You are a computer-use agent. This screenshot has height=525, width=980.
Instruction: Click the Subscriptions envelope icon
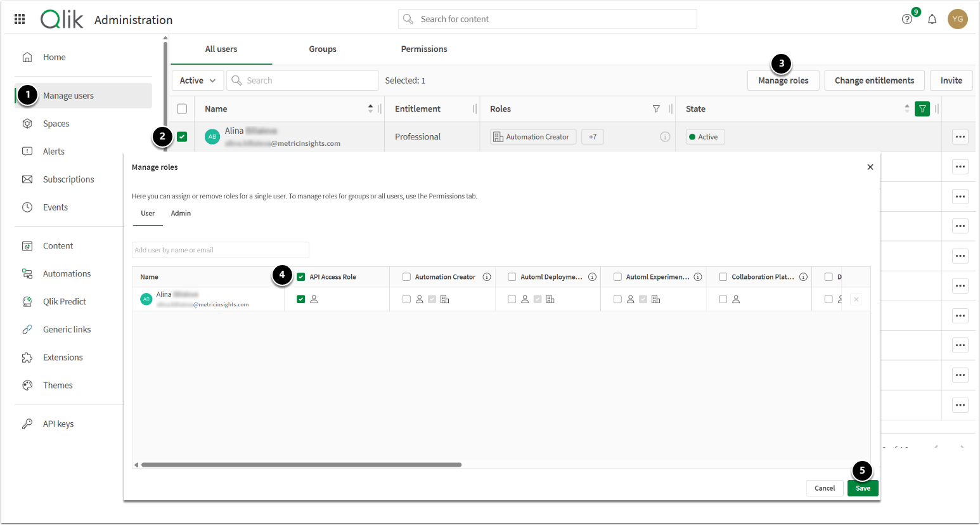pyautogui.click(x=27, y=179)
